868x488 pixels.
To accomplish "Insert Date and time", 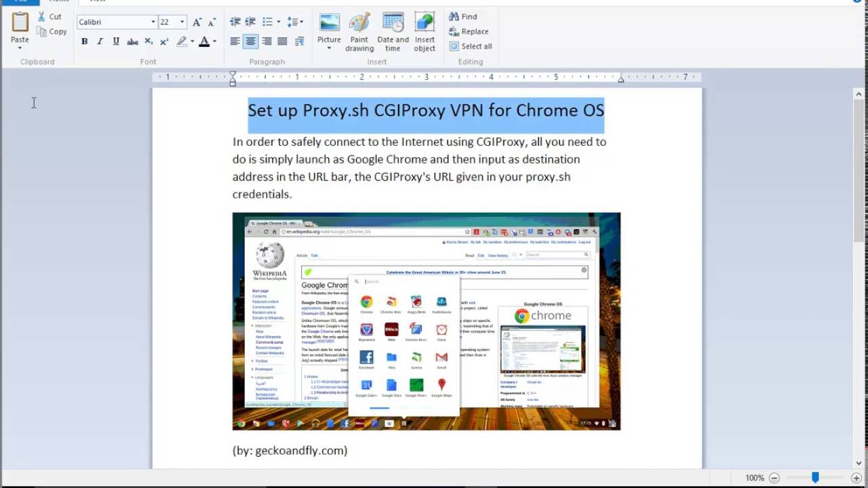I will coord(393,32).
